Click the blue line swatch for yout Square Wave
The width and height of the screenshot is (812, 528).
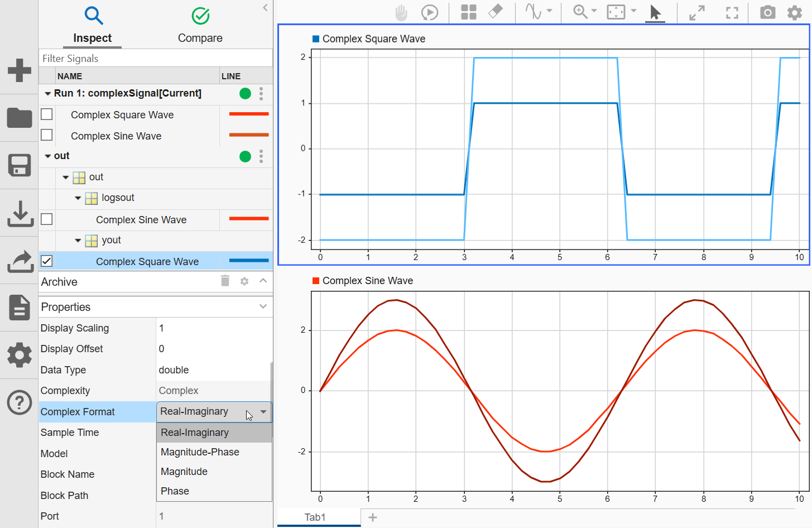[249, 260]
